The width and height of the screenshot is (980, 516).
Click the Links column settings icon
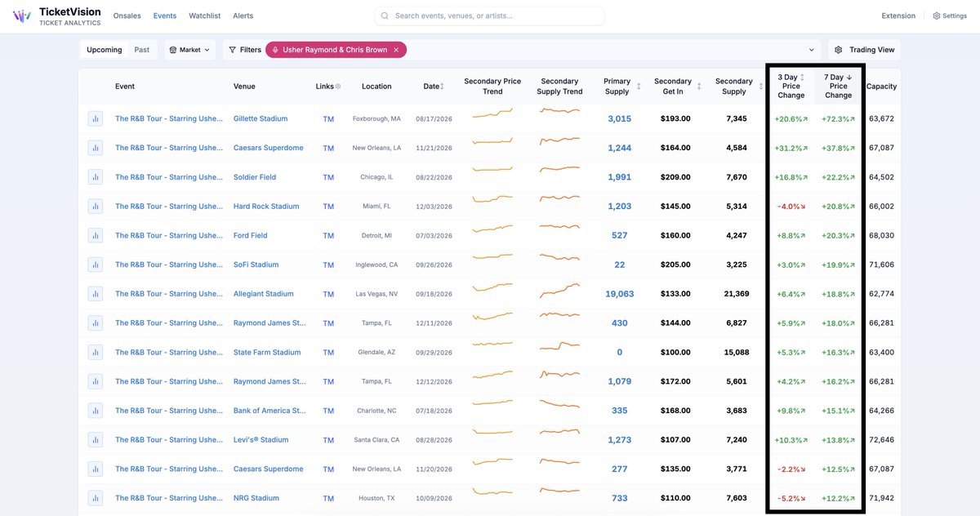(x=338, y=86)
